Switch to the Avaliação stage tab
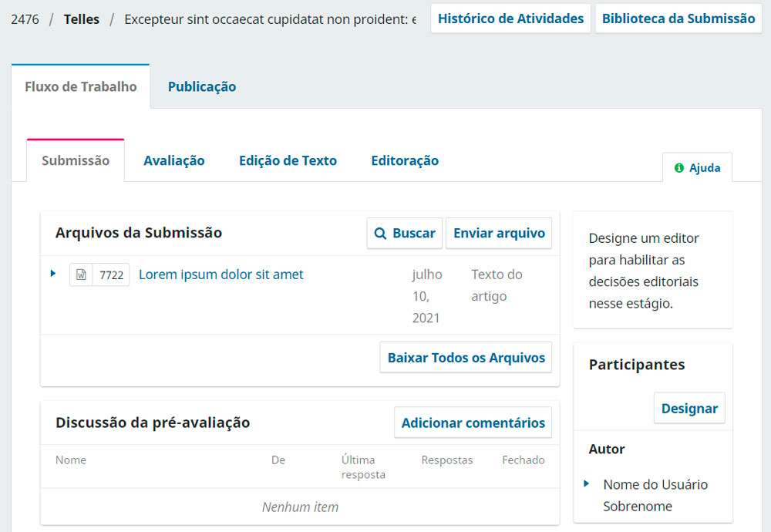771x532 pixels. pos(174,161)
